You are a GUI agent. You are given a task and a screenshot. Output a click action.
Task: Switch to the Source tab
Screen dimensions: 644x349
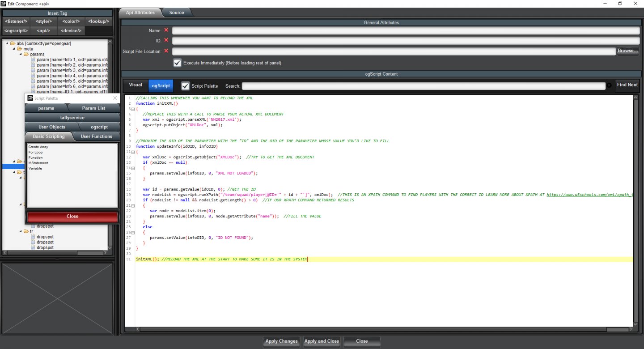[177, 13]
